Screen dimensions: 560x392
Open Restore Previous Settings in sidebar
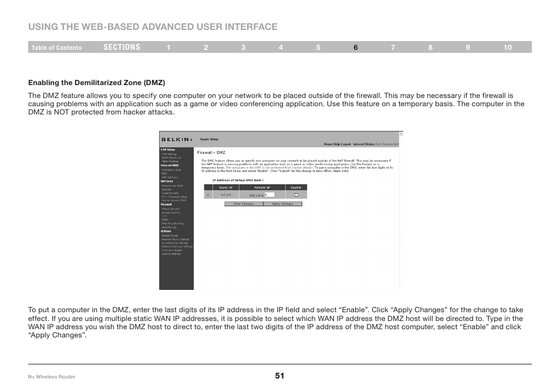177,246
